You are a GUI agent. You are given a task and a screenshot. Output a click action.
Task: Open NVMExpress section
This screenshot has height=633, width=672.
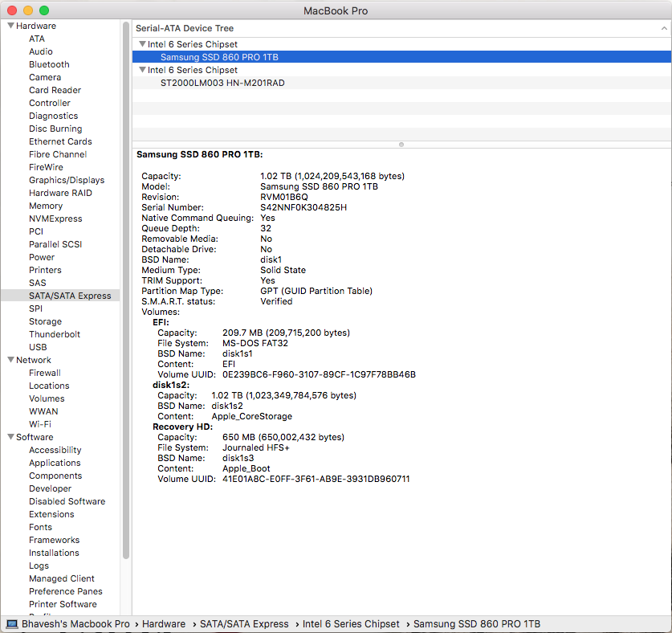pyautogui.click(x=55, y=218)
